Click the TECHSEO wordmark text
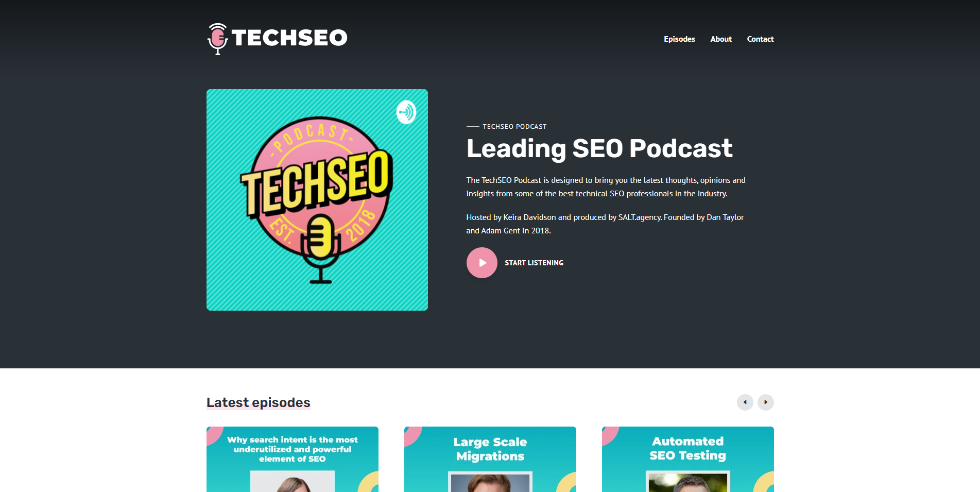This screenshot has width=980, height=492. point(289,38)
